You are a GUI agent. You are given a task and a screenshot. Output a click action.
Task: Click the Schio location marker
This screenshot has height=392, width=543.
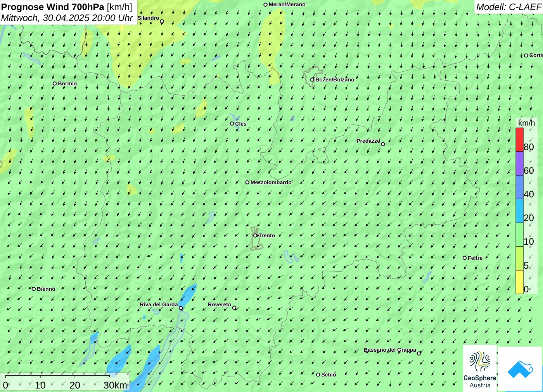coord(318,375)
